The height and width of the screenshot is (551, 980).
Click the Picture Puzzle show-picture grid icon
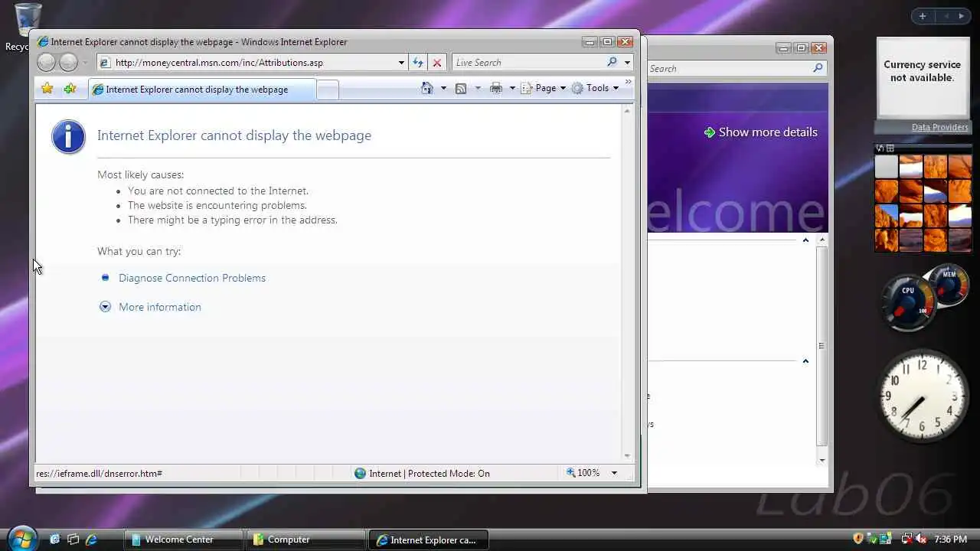[x=890, y=148]
